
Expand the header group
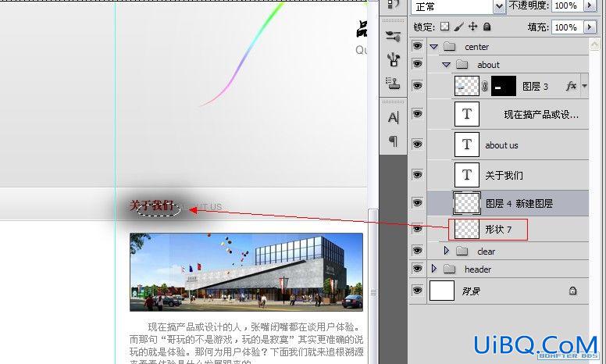(x=434, y=268)
